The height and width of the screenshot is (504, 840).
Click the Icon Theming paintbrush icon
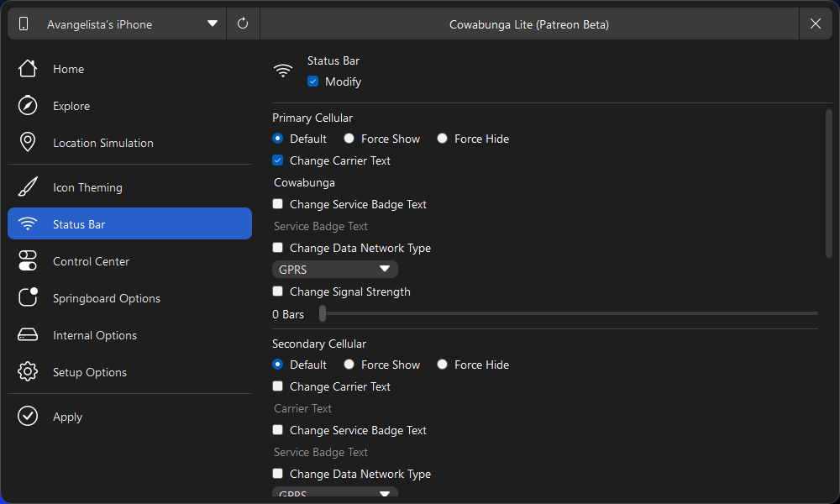pyautogui.click(x=28, y=187)
